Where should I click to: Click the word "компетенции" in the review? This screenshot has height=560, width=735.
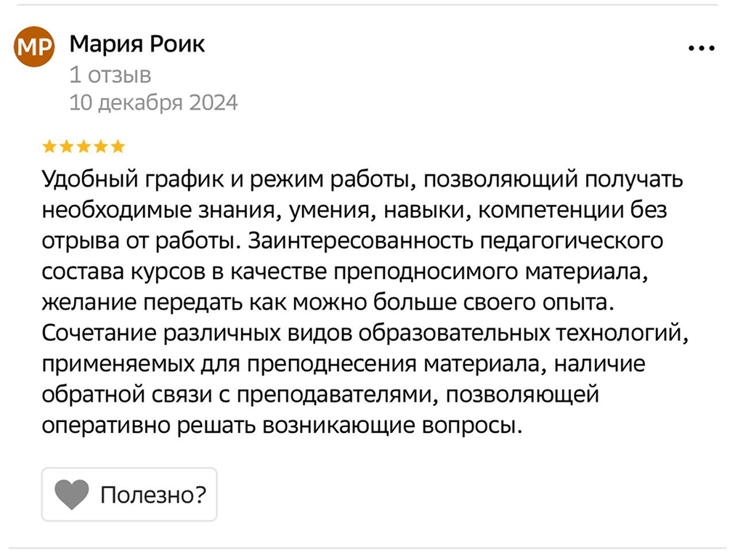pyautogui.click(x=554, y=210)
